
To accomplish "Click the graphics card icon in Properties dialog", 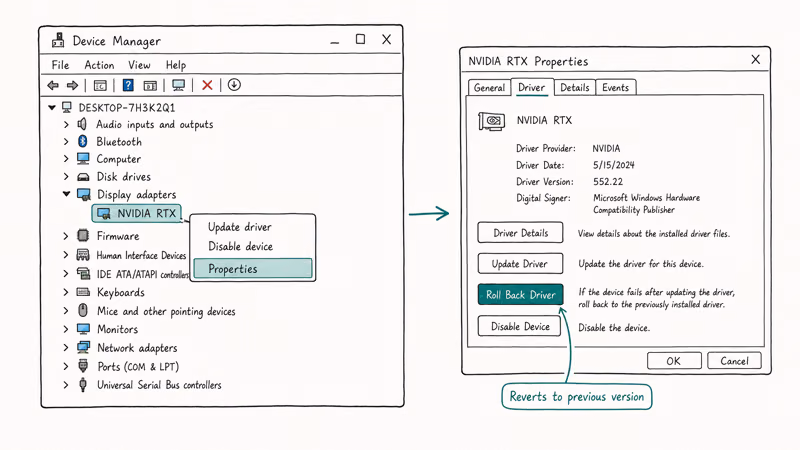I will coord(491,121).
